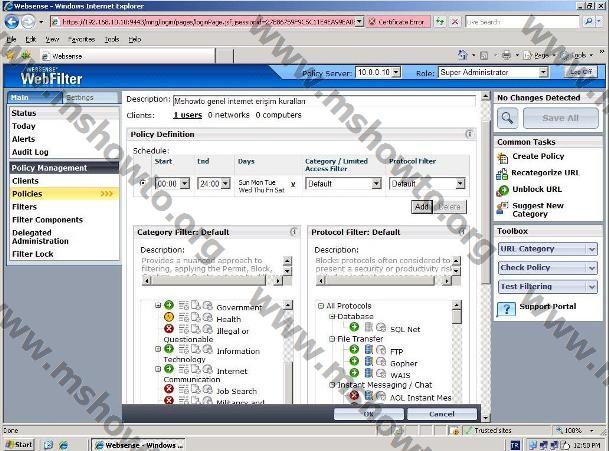The height and width of the screenshot is (451, 609).
Task: Open Filters in navigation
Action: (x=24, y=207)
